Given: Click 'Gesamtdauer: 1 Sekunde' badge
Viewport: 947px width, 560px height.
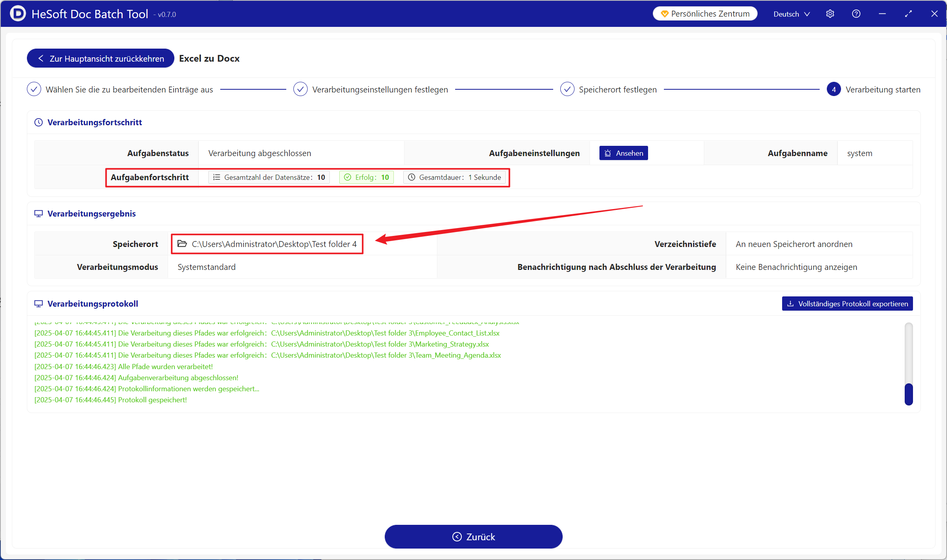Looking at the screenshot, I should pyautogui.click(x=454, y=177).
